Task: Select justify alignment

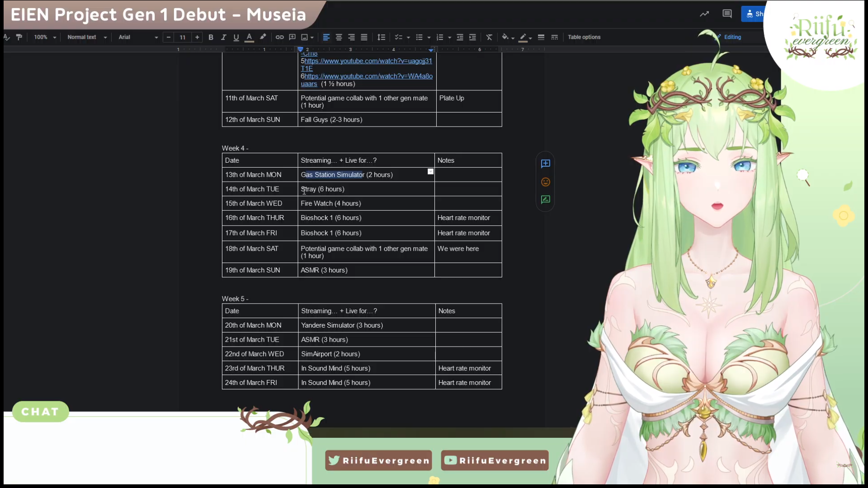Action: pyautogui.click(x=364, y=37)
